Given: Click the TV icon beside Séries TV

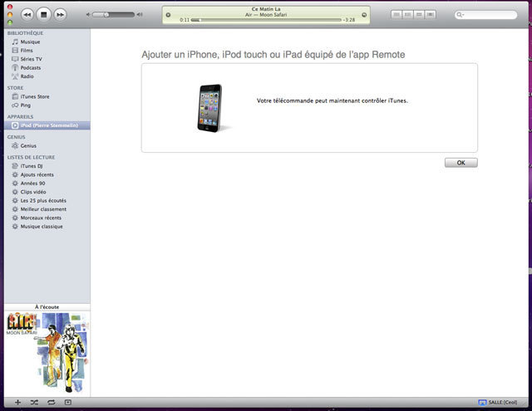Looking at the screenshot, I should pos(15,59).
